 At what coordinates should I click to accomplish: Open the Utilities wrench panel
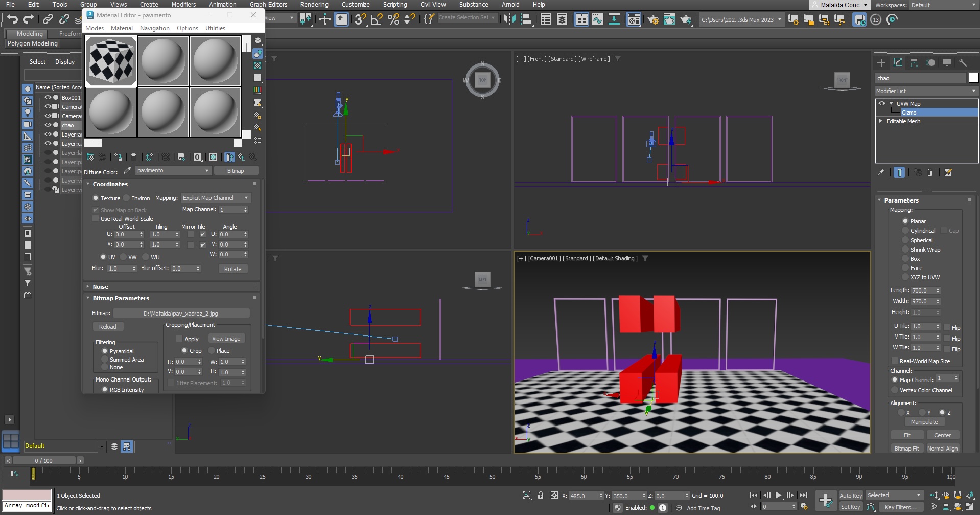[963, 63]
